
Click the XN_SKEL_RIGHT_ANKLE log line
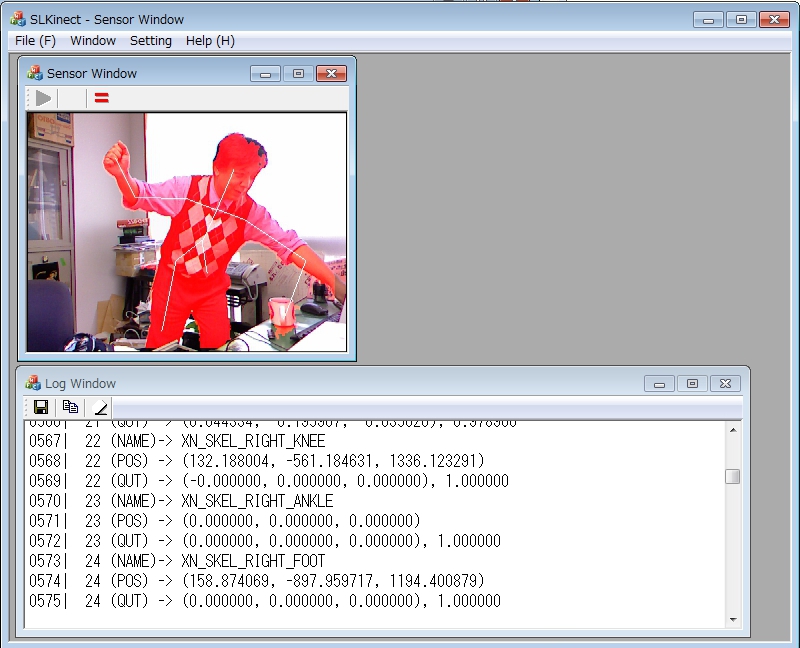257,501
